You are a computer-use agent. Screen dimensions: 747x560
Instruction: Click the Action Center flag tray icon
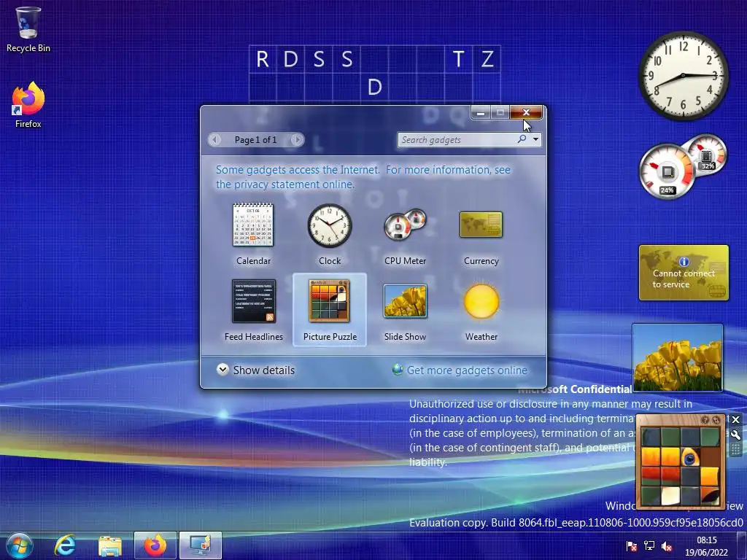(632, 545)
